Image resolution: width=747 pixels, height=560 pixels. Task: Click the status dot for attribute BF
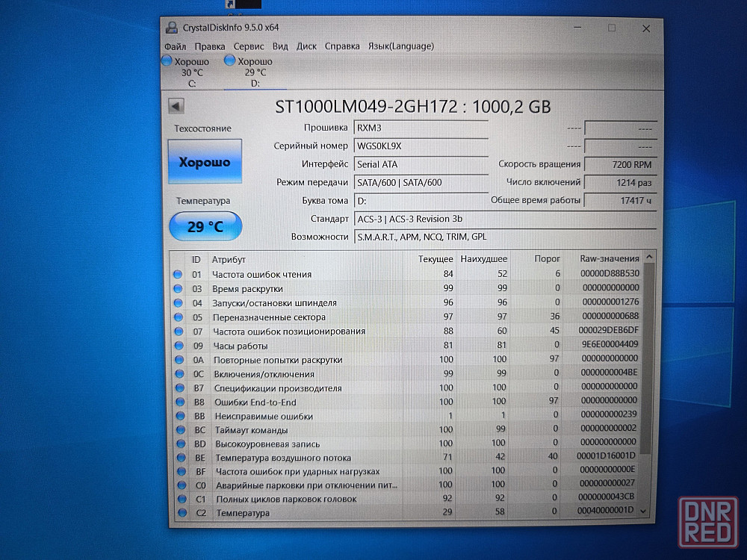181,471
